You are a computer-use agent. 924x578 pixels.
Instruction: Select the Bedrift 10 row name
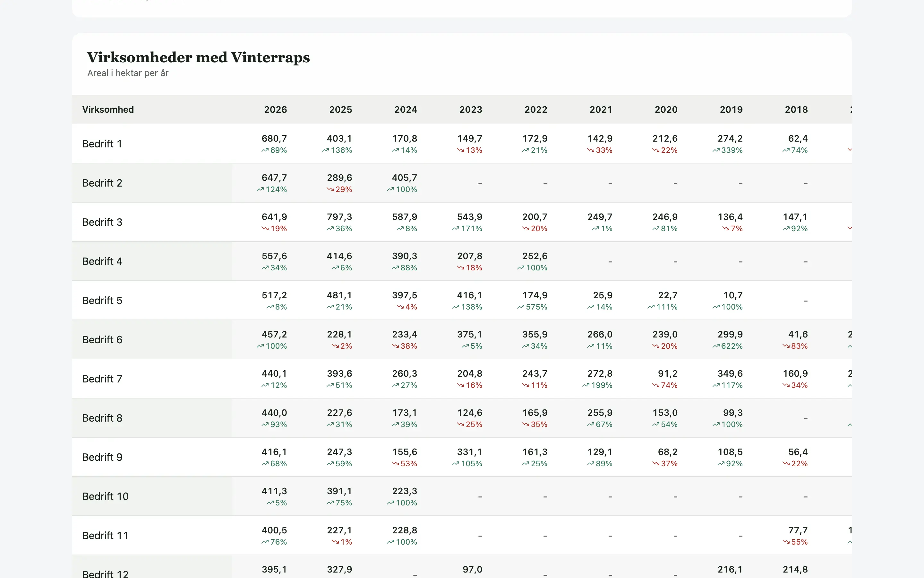[x=105, y=496]
